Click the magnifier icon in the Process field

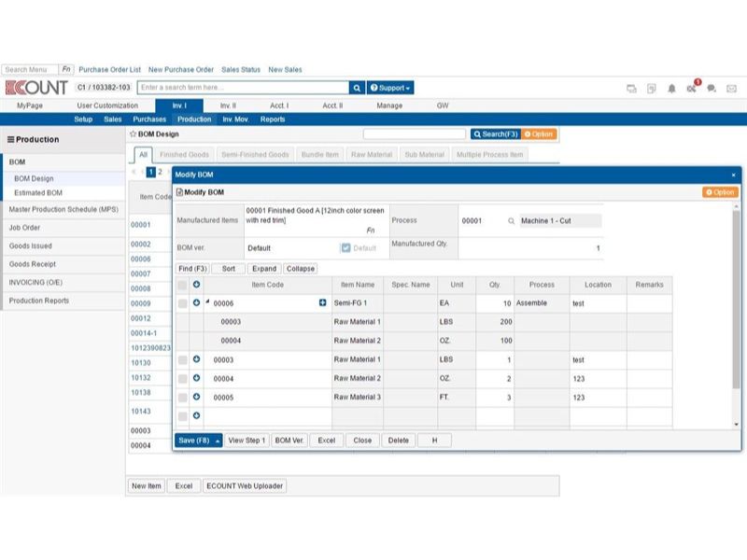(511, 221)
